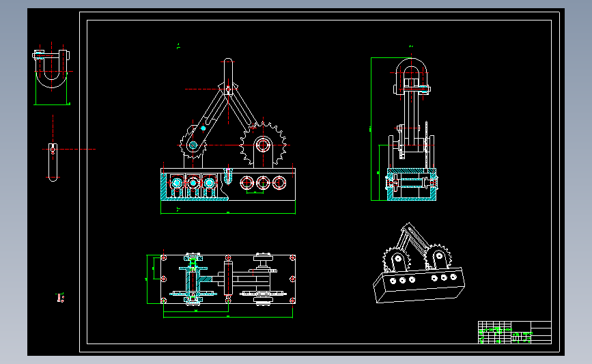This screenshot has width=592, height=364.
Task: Click the small symbol near the lower left margin
Action: [x=60, y=298]
